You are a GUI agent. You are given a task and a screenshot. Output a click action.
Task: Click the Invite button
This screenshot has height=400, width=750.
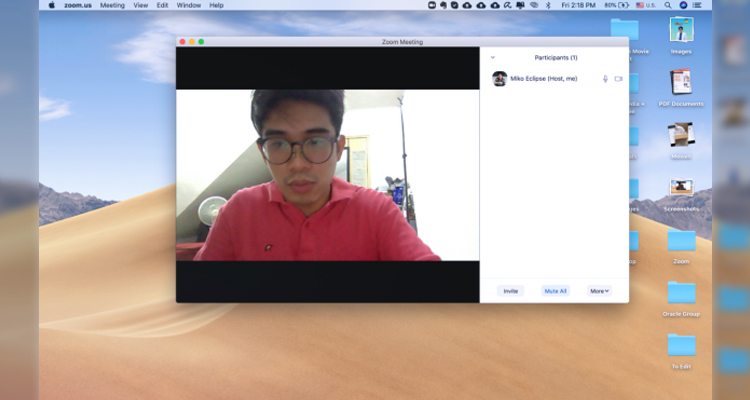tap(510, 291)
